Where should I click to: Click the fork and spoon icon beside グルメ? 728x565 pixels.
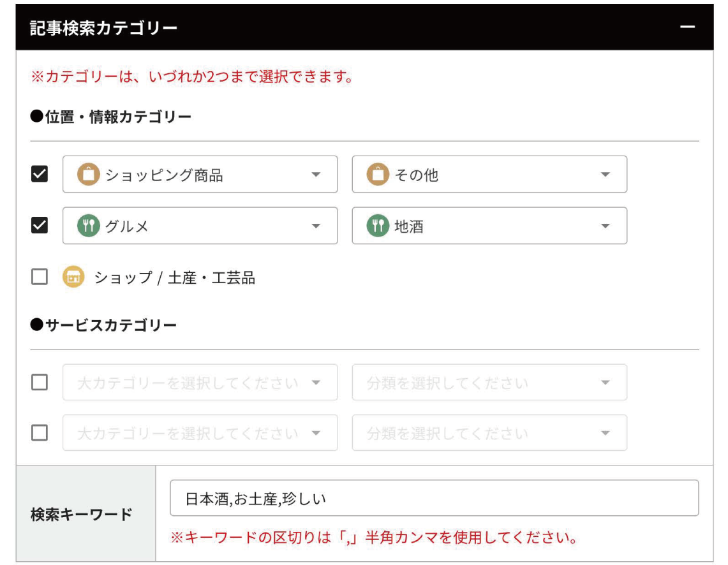click(88, 226)
